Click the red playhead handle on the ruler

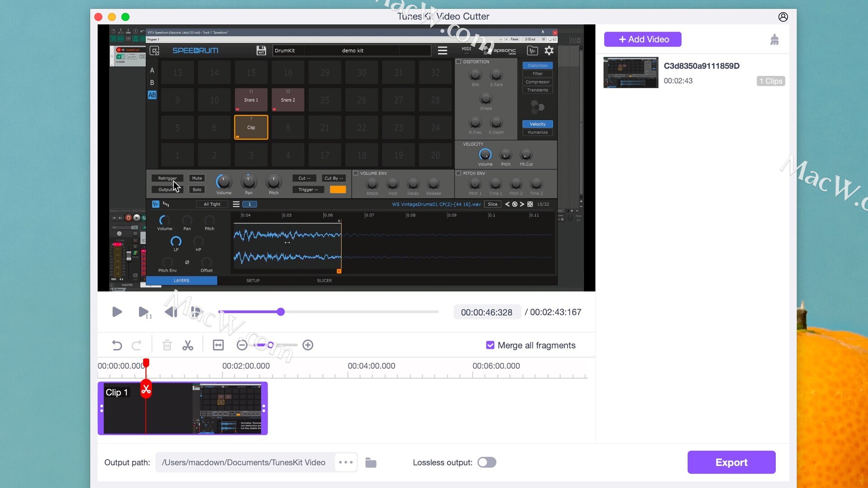146,363
